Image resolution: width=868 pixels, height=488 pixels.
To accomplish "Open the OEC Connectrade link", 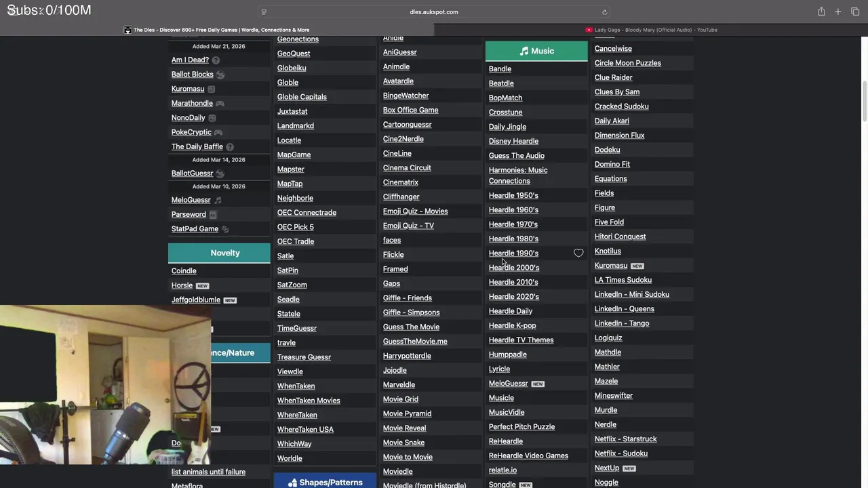I will (x=307, y=213).
